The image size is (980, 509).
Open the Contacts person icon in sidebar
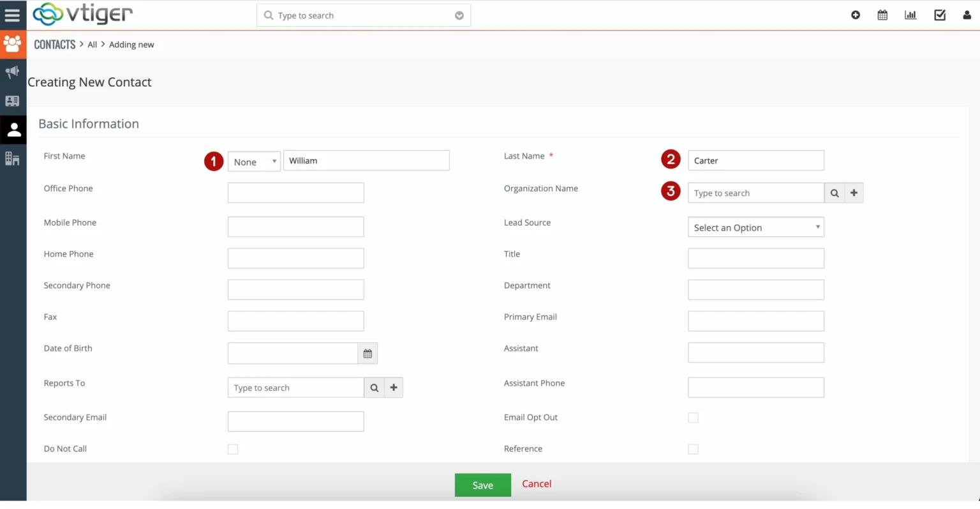point(13,130)
